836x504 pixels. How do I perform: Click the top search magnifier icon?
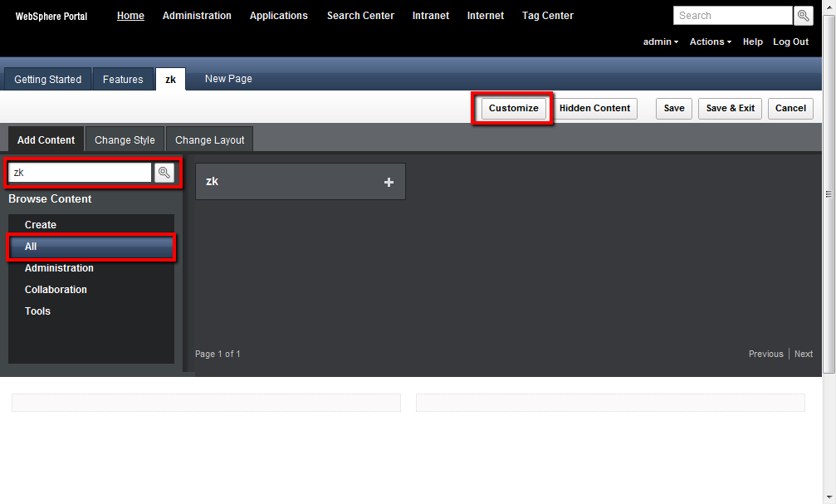804,16
